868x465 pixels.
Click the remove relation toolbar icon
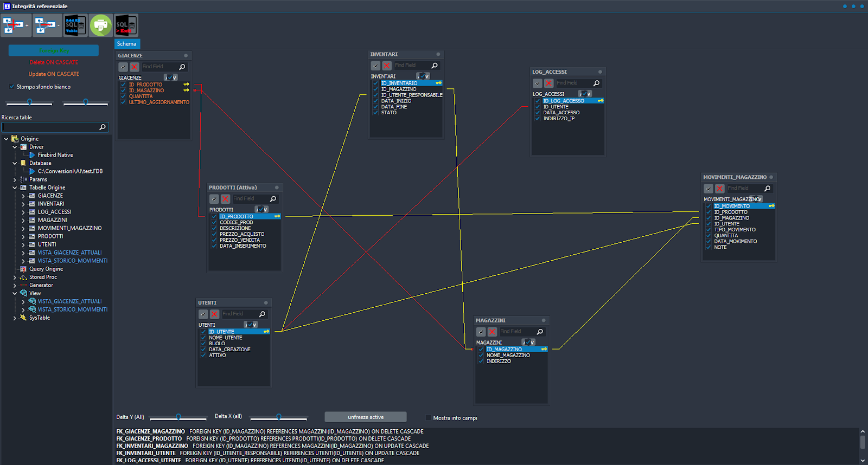coord(46,25)
